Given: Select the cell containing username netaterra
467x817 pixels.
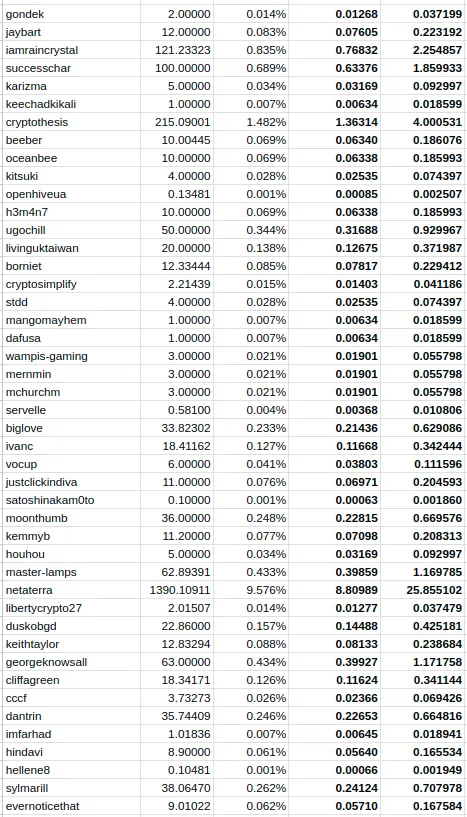Looking at the screenshot, I should tap(70, 590).
